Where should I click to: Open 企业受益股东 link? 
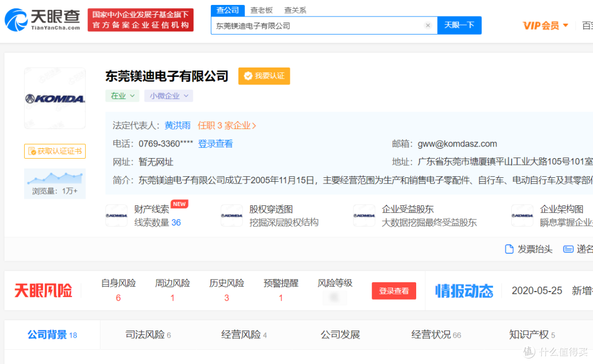click(x=407, y=209)
